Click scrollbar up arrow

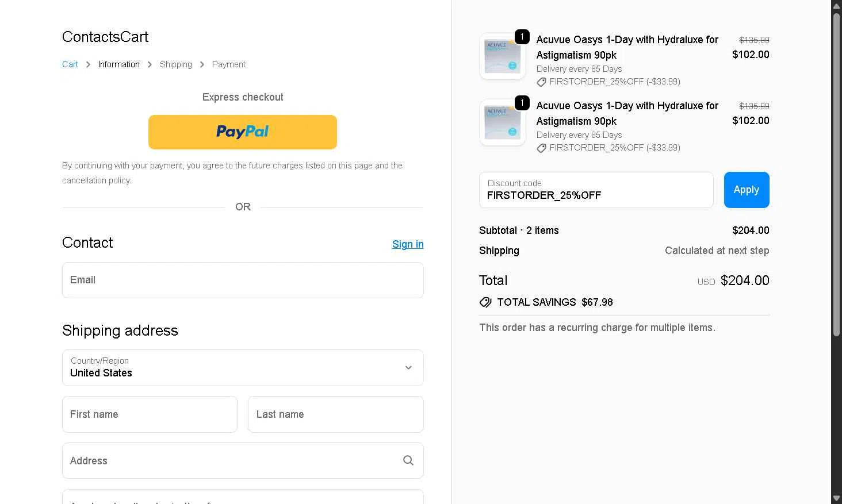[x=836, y=5]
